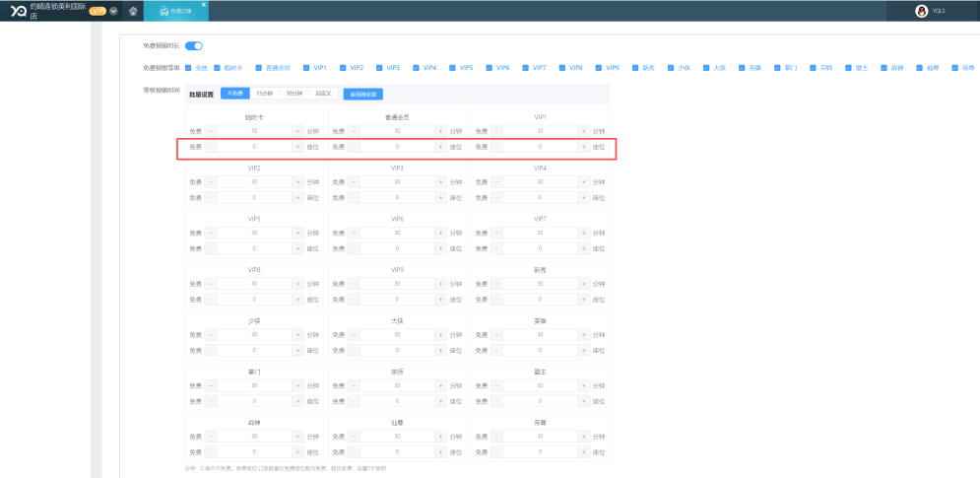Increase VIP1 card free seats plus
Viewport: 980px width, 478px height.
(x=584, y=147)
